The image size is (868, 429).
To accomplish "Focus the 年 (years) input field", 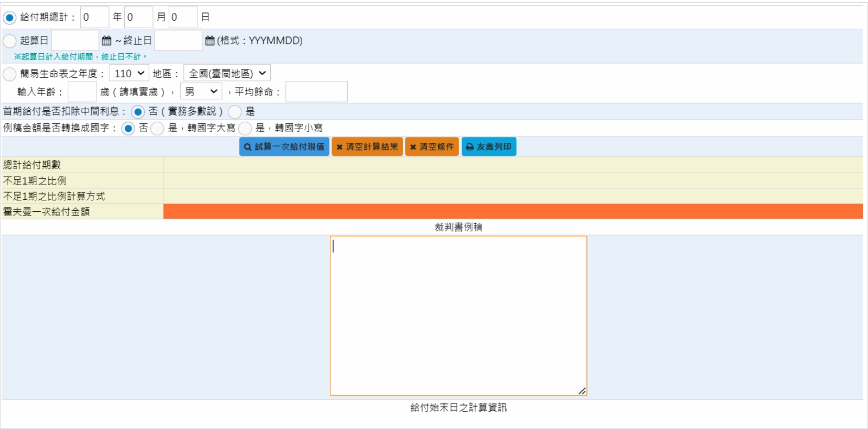I will click(x=95, y=17).
